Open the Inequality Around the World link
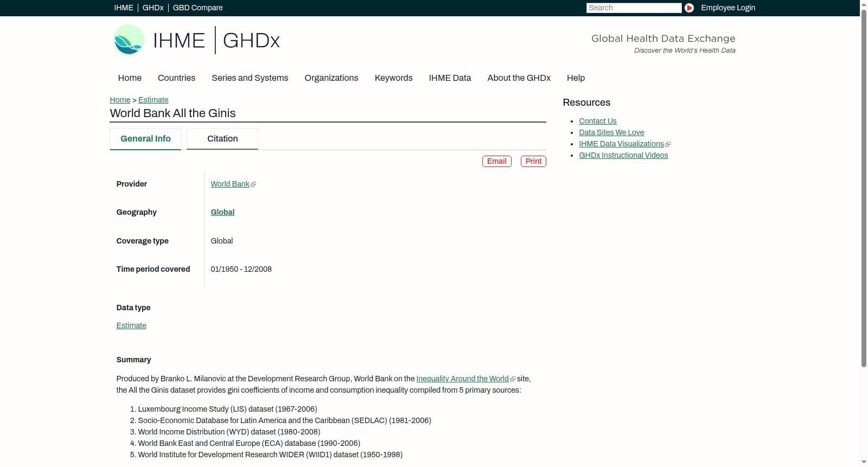868x467 pixels. tap(463, 379)
